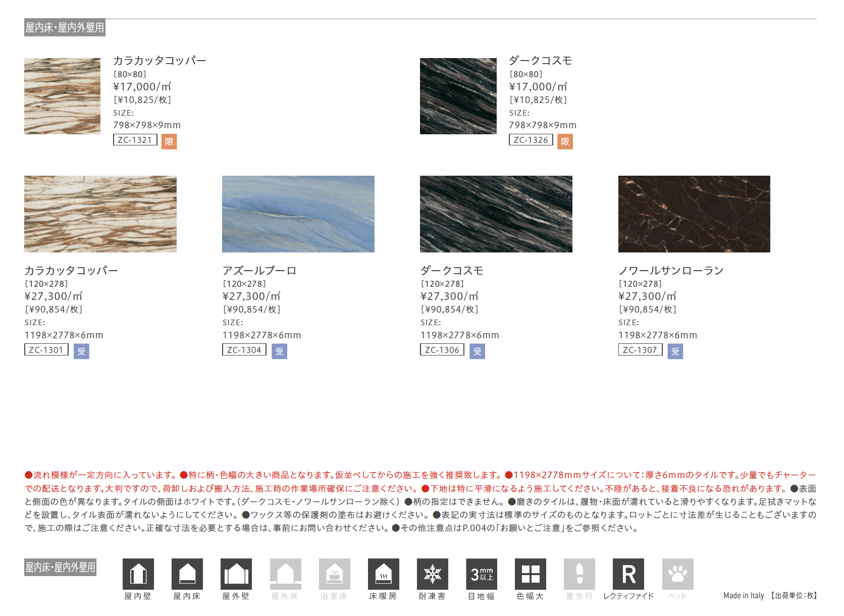
Task: Click the orange 限 badge beside ZC-1321
Action: click(x=169, y=141)
